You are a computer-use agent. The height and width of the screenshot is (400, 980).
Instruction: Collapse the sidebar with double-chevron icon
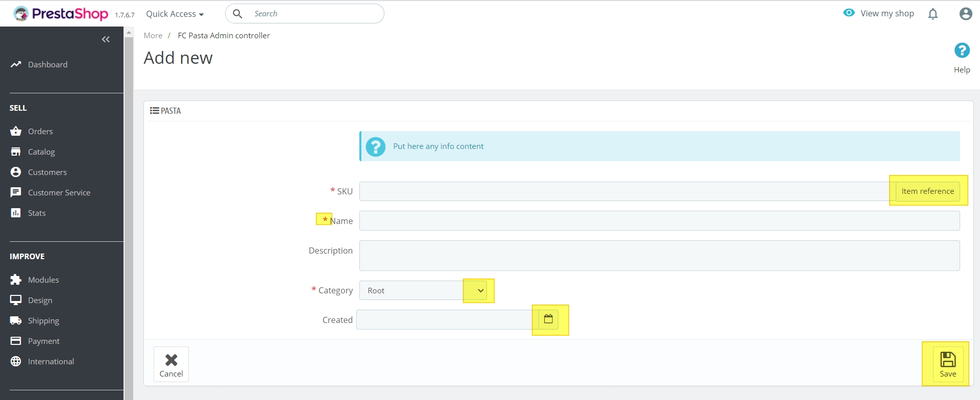click(106, 39)
